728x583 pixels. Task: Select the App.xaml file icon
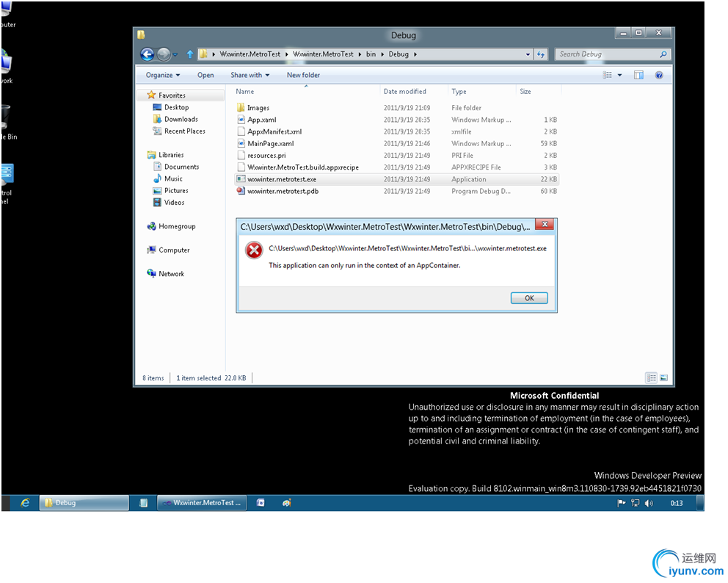241,120
